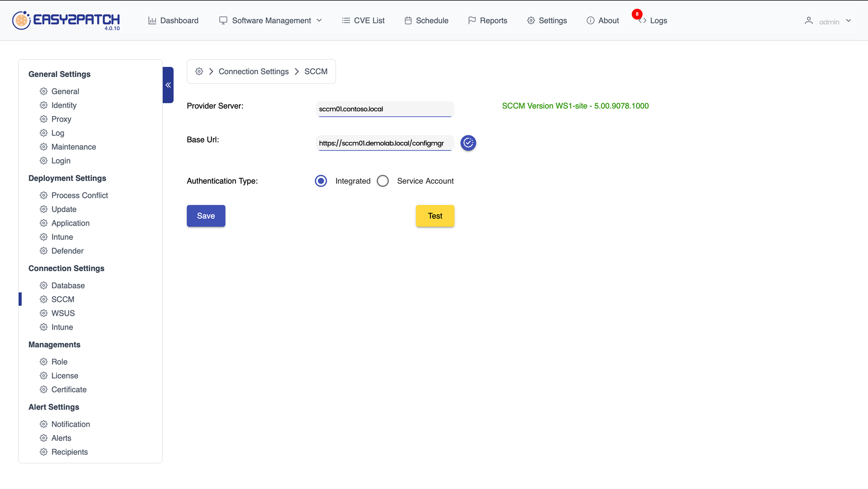Click the green SCCM Version status text
This screenshot has height=489, width=868.
[575, 106]
